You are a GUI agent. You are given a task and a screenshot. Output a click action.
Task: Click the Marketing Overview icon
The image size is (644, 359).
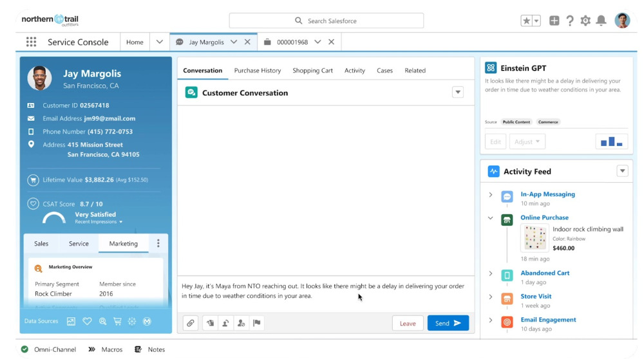pyautogui.click(x=38, y=268)
